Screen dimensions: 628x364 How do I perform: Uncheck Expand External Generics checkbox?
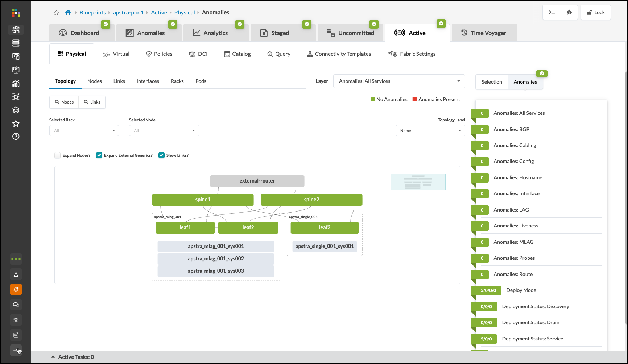pyautogui.click(x=99, y=155)
